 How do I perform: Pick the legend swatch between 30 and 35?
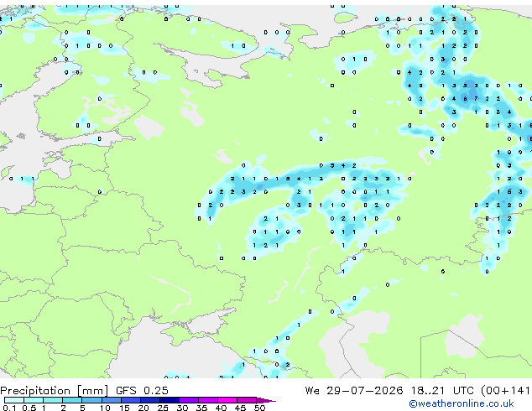point(189,400)
